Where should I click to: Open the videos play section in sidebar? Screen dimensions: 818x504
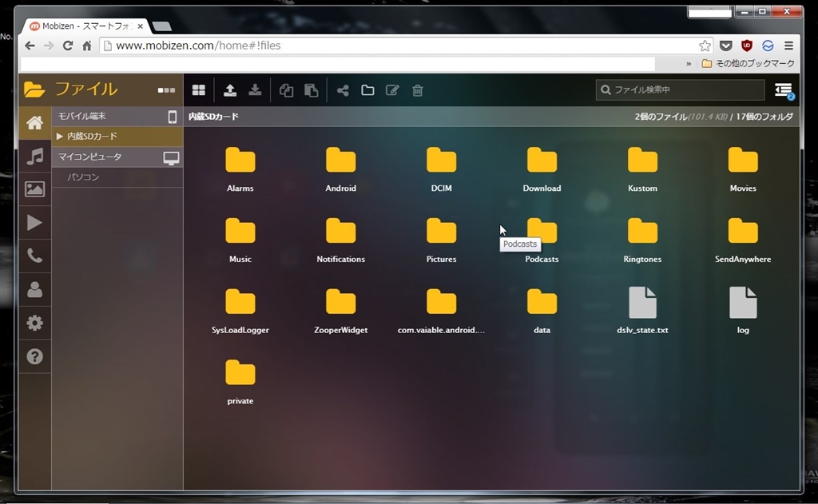pyautogui.click(x=34, y=223)
